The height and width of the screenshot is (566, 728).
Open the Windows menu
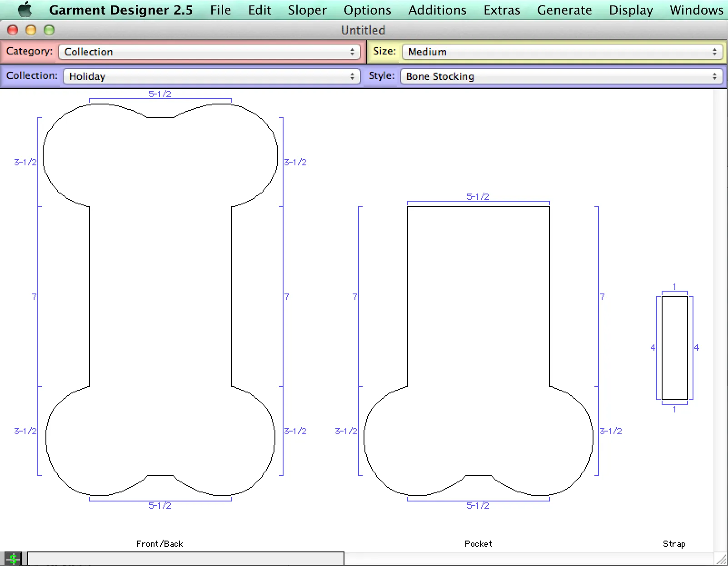696,10
